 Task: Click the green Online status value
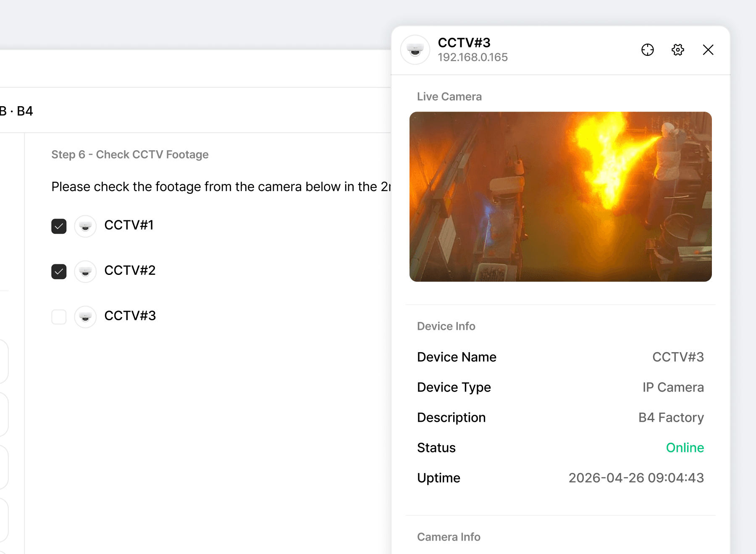click(685, 448)
